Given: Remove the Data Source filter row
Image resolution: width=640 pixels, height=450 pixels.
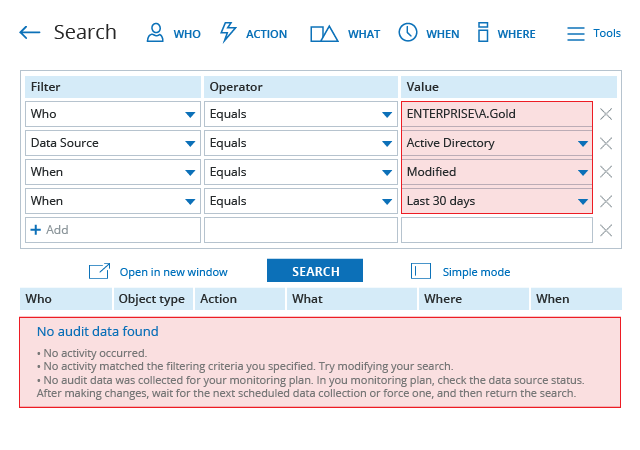Looking at the screenshot, I should (606, 143).
